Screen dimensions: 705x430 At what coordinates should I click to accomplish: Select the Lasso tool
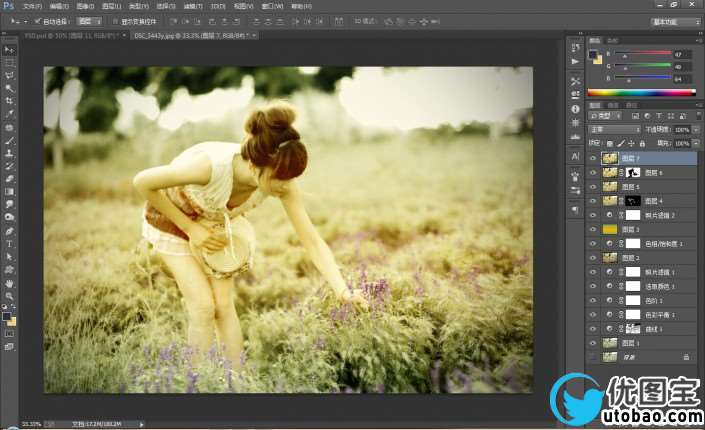tap(9, 75)
